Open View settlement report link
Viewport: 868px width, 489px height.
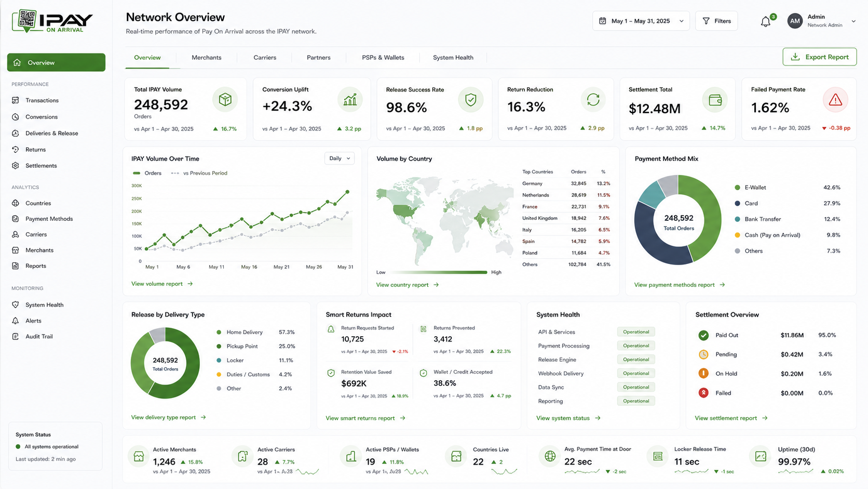pos(731,418)
